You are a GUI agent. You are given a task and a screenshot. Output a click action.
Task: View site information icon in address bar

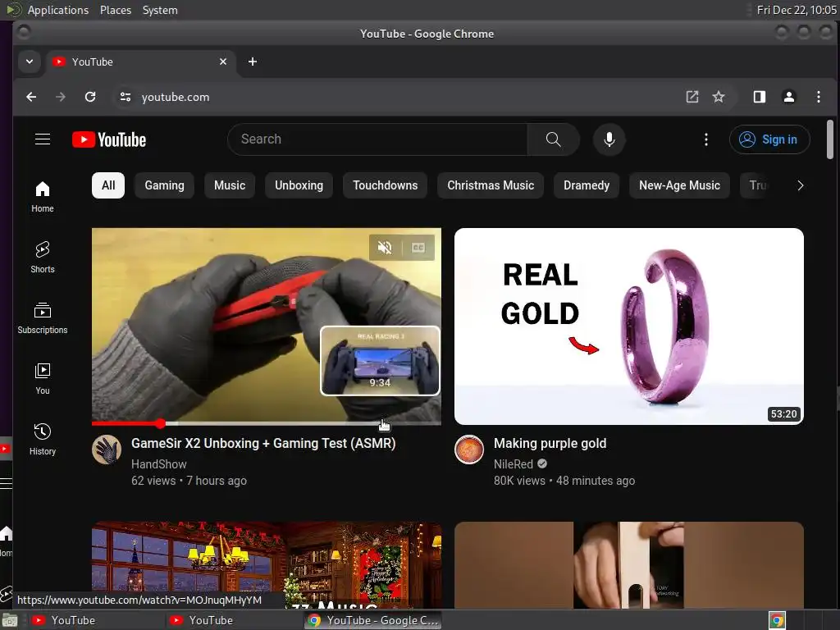pyautogui.click(x=126, y=97)
